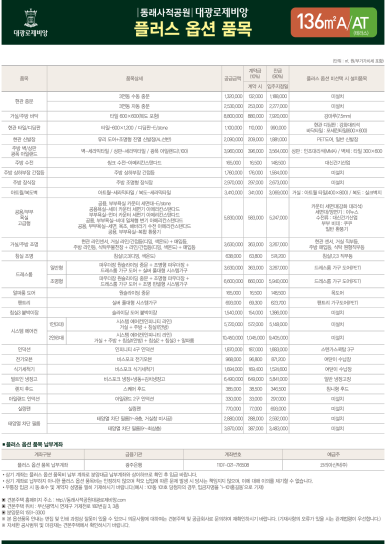Screen dimensions: 386x544
Task: Click the 시스템 에어컨 row label
Action: click(24, 331)
